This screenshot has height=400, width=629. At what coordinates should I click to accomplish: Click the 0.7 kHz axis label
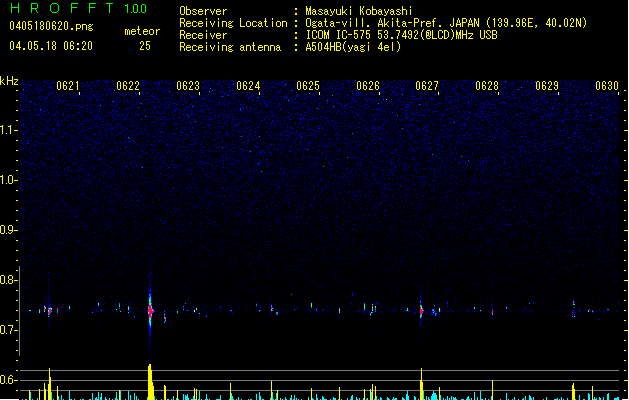8,330
